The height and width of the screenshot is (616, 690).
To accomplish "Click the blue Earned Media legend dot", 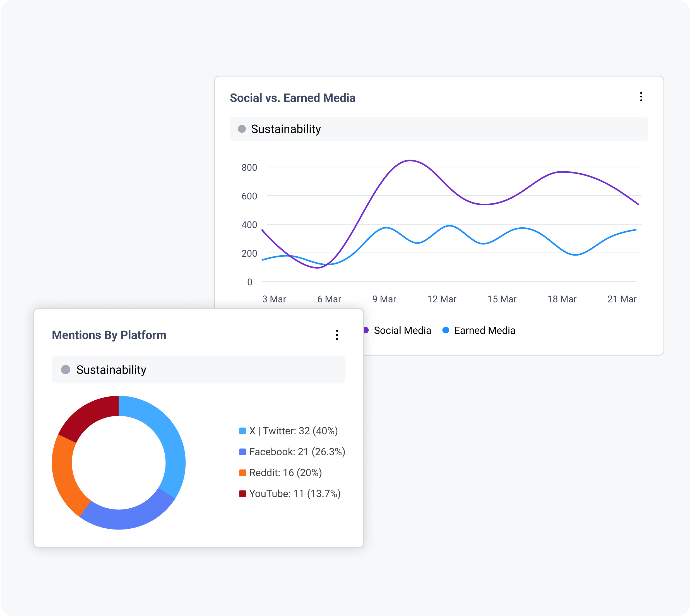I will click(x=446, y=330).
